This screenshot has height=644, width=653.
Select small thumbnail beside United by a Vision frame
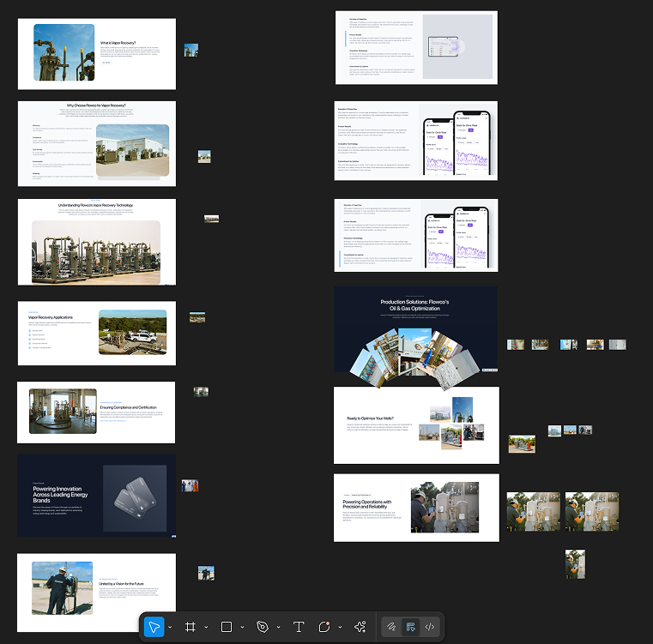(x=206, y=573)
